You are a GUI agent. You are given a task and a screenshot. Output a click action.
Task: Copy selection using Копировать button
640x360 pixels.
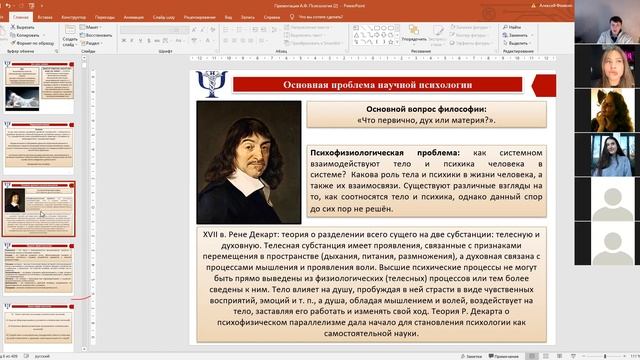24,35
